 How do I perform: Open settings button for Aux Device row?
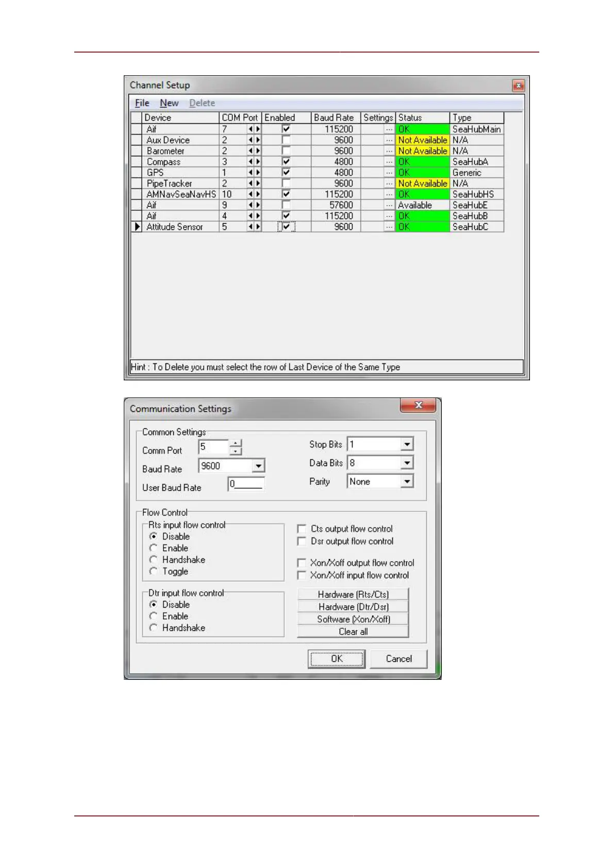pyautogui.click(x=389, y=140)
